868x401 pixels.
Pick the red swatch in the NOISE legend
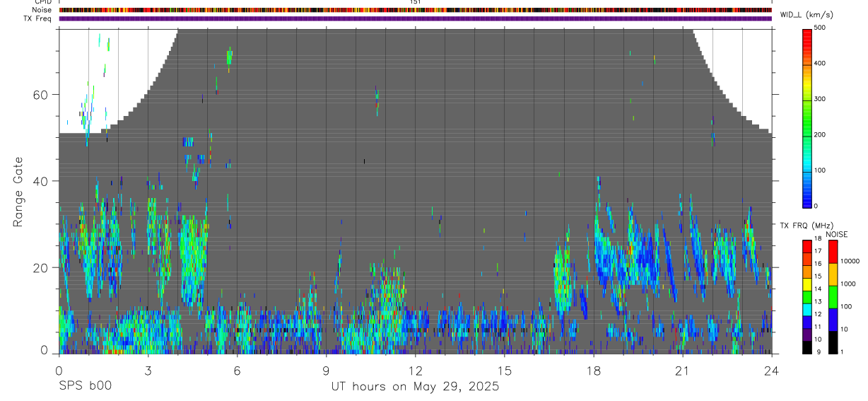click(x=833, y=252)
